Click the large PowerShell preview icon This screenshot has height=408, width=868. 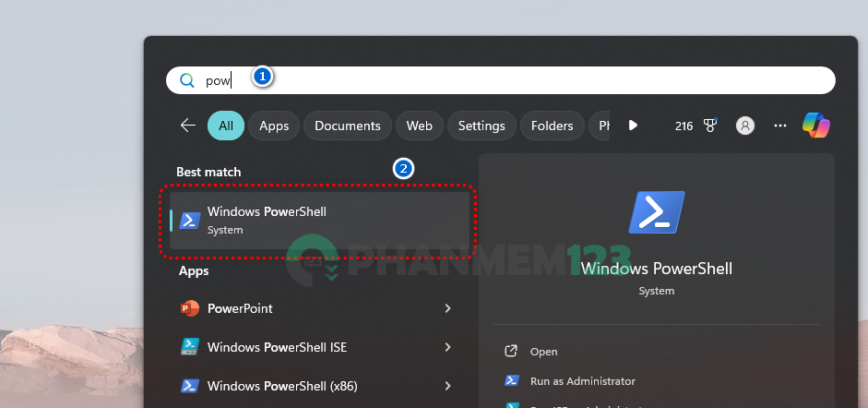(x=657, y=212)
